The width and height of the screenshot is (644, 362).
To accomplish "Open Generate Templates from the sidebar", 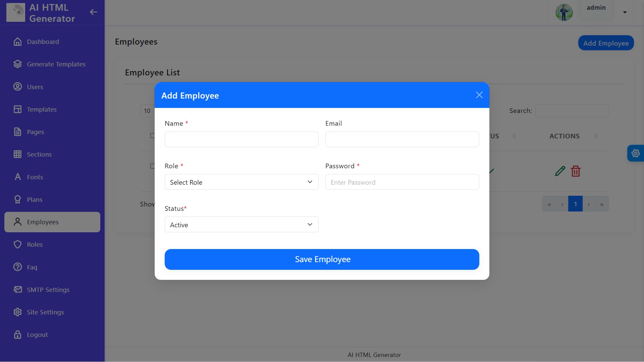I will pyautogui.click(x=56, y=64).
